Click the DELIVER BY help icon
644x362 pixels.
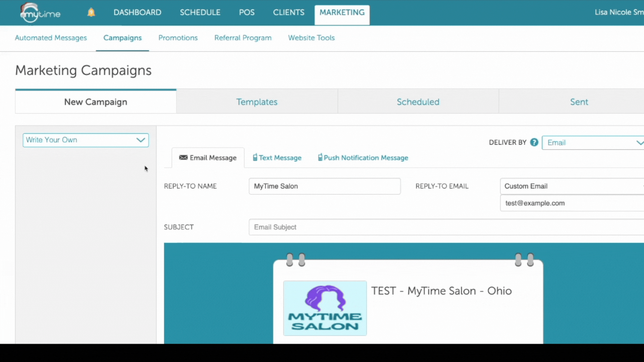point(534,142)
